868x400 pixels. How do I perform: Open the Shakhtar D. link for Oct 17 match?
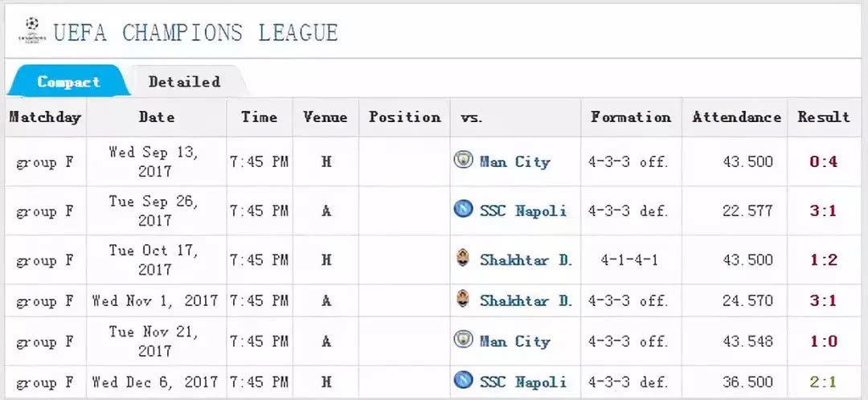[526, 259]
